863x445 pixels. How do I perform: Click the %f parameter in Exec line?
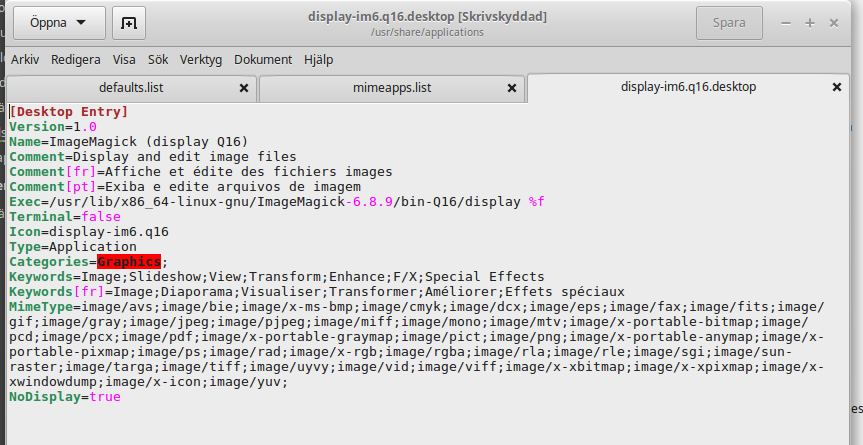click(537, 202)
